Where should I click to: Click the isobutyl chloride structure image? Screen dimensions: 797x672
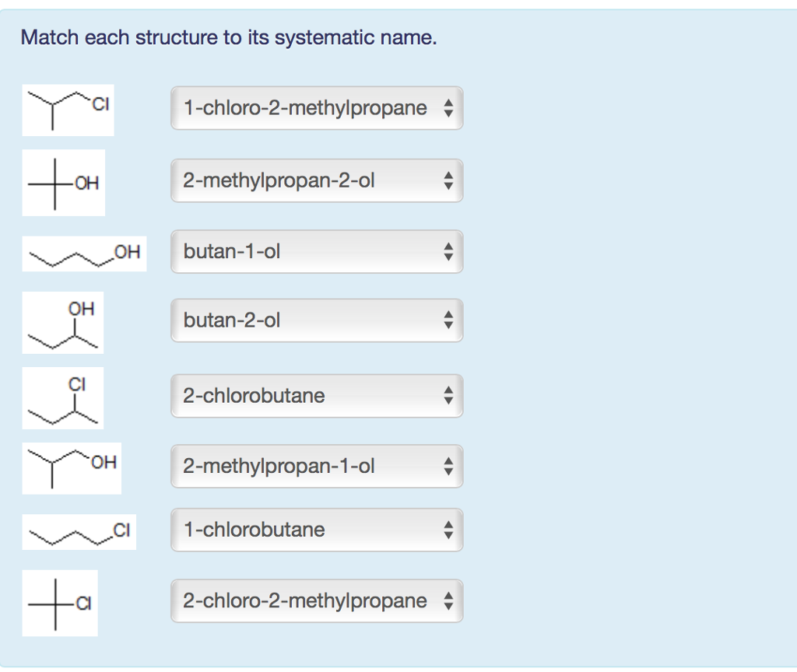[68, 110]
